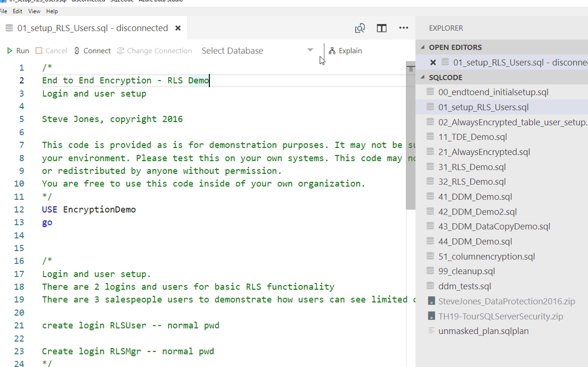The width and height of the screenshot is (588, 367).
Task: Click the Run query play icon
Action: coord(10,51)
